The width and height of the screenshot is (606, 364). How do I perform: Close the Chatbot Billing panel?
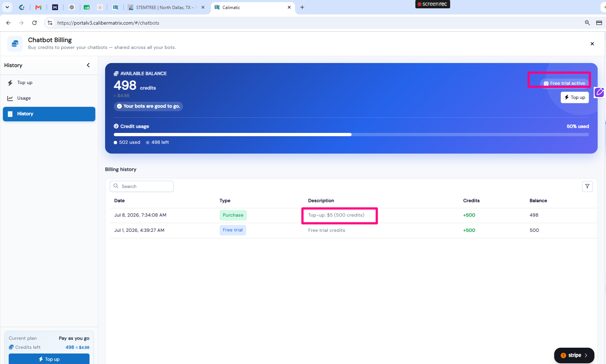click(x=592, y=44)
